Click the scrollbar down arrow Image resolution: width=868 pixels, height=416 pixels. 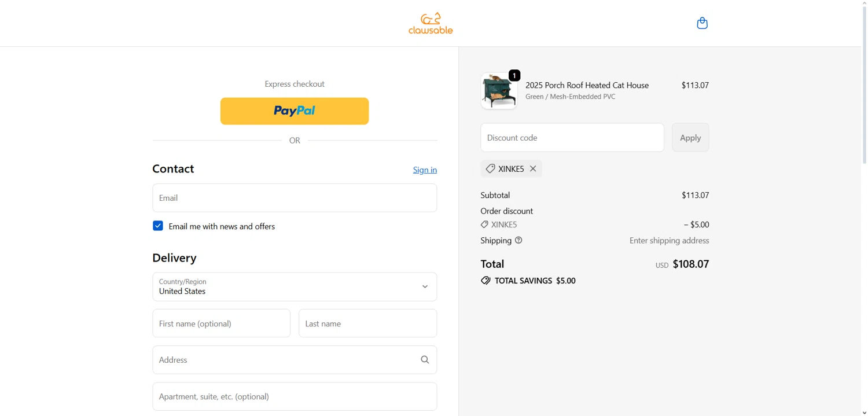tap(864, 412)
